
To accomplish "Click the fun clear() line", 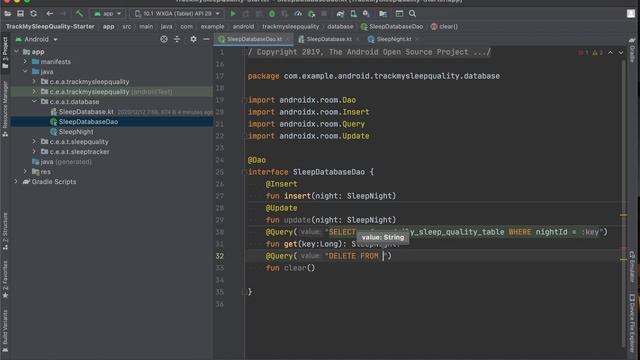I will [x=291, y=268].
